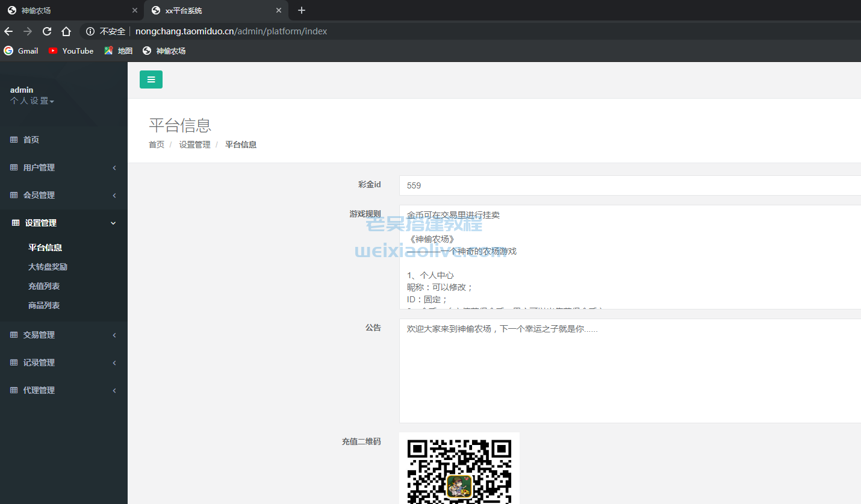
Task: Click the 彩金id field label
Action: [370, 184]
